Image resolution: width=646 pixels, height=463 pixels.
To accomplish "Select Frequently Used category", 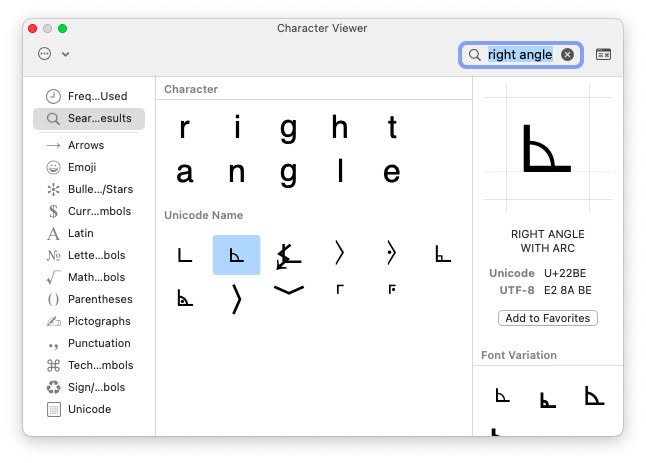I will (89, 96).
